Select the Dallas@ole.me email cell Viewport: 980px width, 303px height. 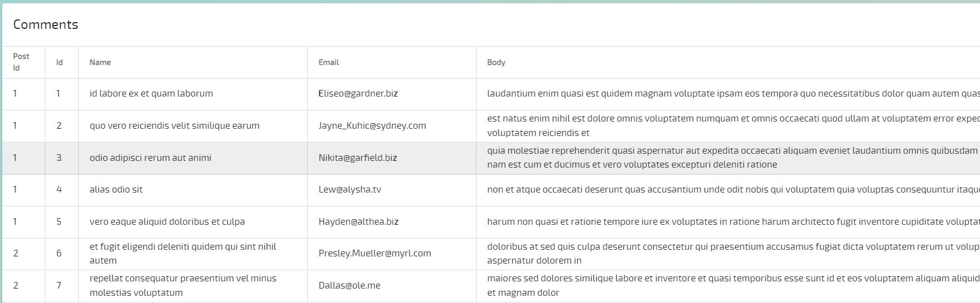coord(349,286)
